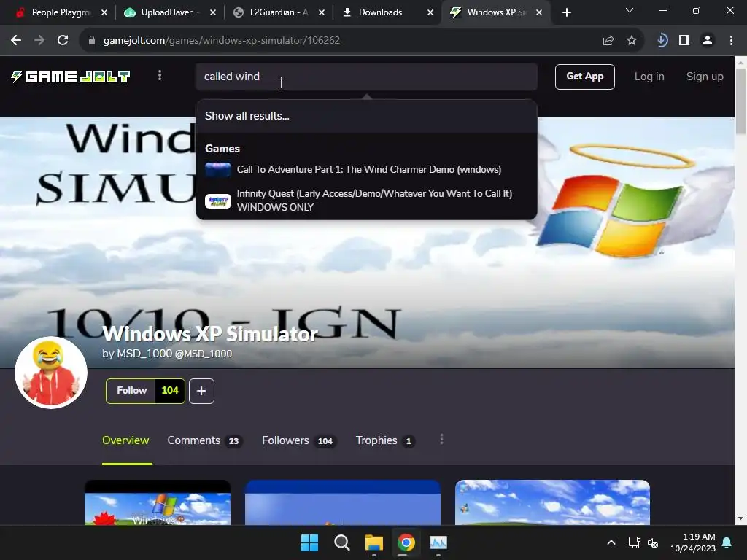
Task: Open Chrome profile menu
Action: click(x=708, y=41)
